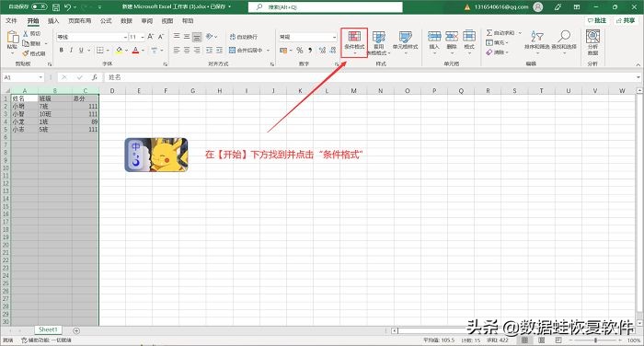Click the red font color swatch

tap(136, 50)
